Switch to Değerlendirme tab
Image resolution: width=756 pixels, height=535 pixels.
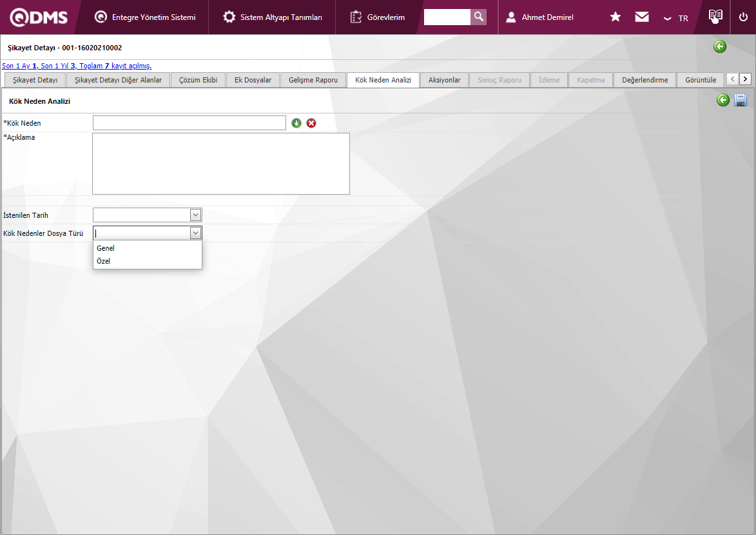[645, 80]
